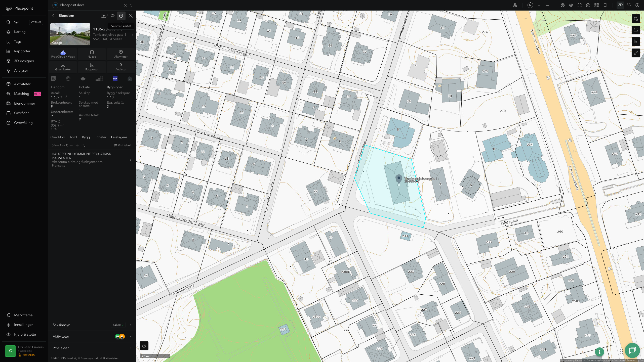Image resolution: width=644 pixels, height=362 pixels.
Task: Click the Ny tag button
Action: pyautogui.click(x=92, y=54)
